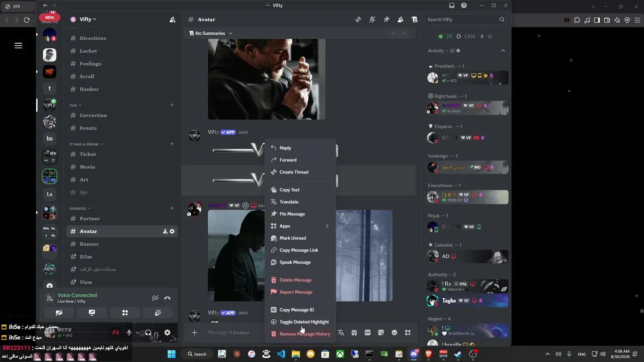The height and width of the screenshot is (362, 644).
Task: Open Steam from the taskbar
Action: tap(458, 354)
